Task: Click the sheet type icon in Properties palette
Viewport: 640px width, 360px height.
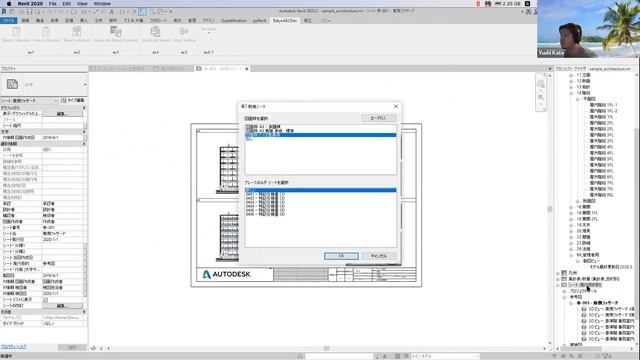Action: [x=12, y=84]
